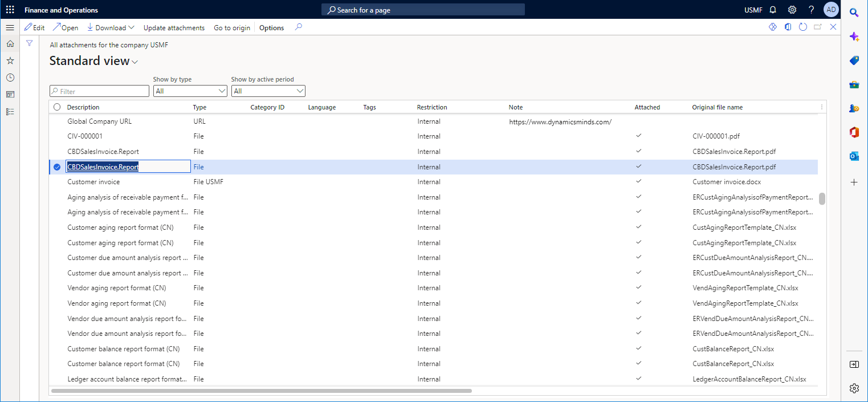Open the Help question mark icon
868x402 pixels.
tap(812, 10)
